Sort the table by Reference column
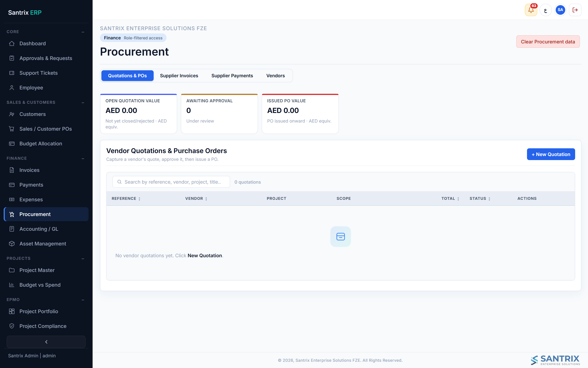This screenshot has width=588, height=368. (x=126, y=199)
